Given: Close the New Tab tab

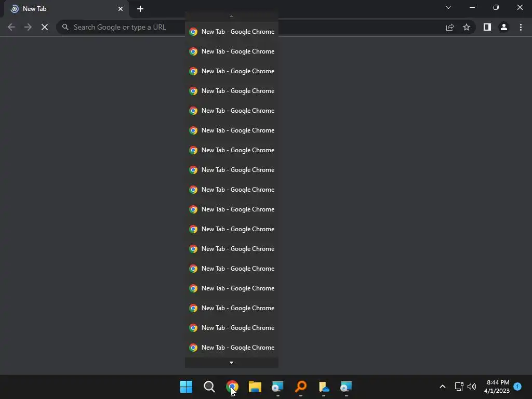Looking at the screenshot, I should [x=121, y=9].
